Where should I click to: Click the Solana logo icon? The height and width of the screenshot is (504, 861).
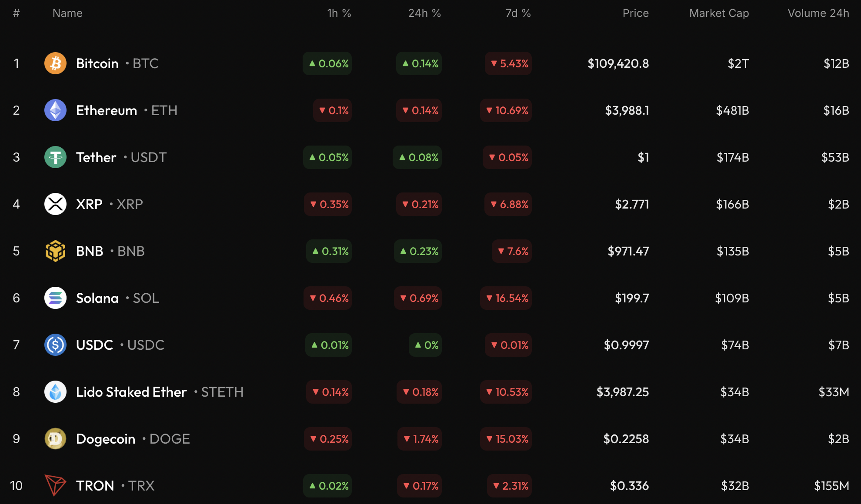55,298
